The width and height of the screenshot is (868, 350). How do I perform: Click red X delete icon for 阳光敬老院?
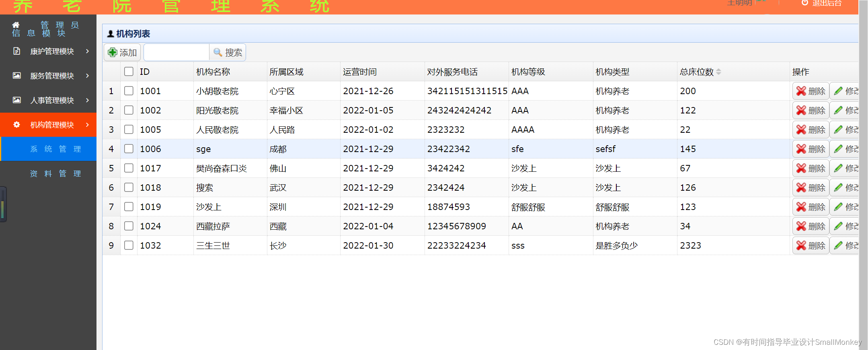[x=801, y=110]
